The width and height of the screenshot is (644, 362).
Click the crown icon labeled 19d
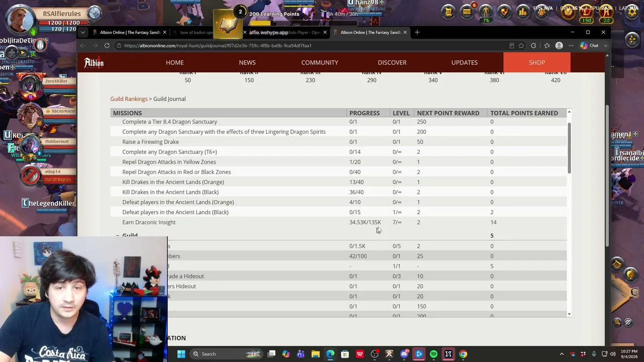click(x=587, y=12)
